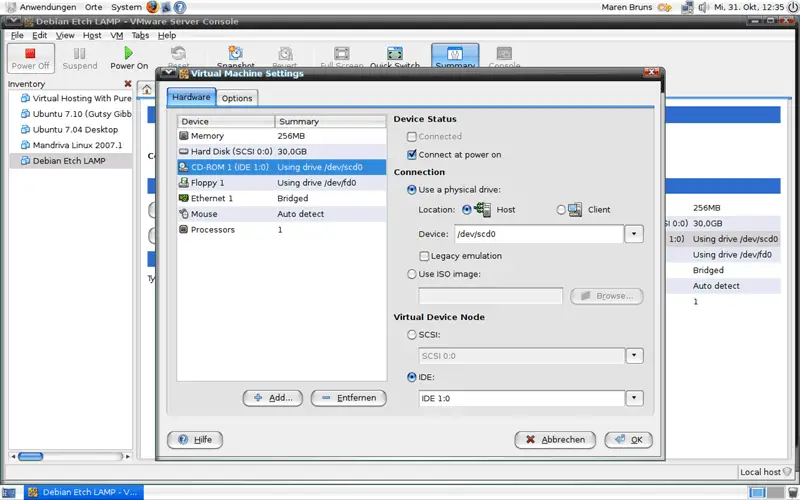Open the Host menu

coord(92,35)
